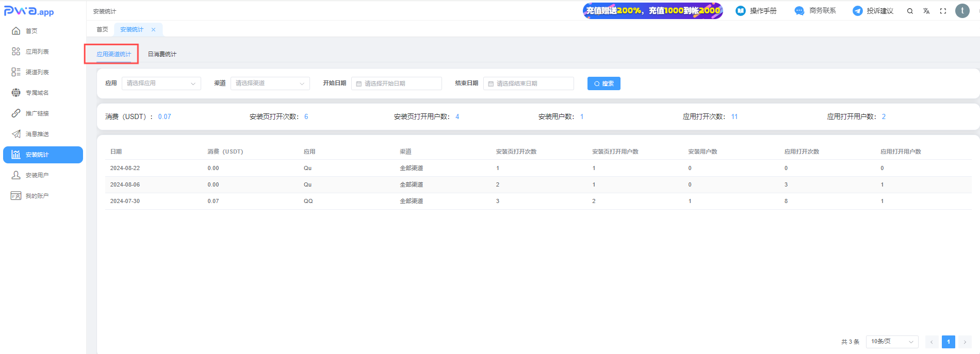This screenshot has width=980, height=354.
Task: Open 操作手册 manual icon link
Action: [741, 11]
